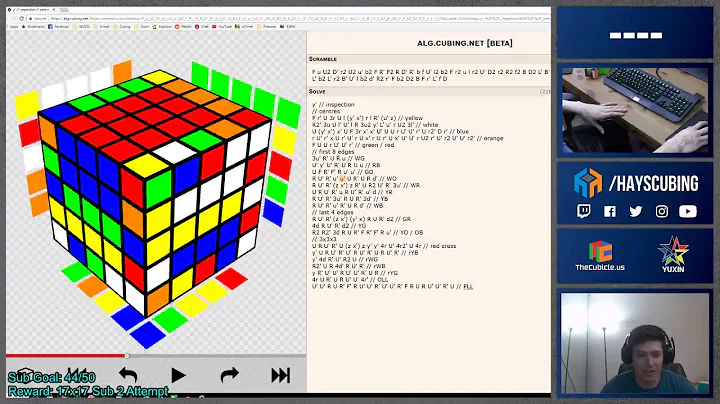Jump back to start of solve
Viewport: 720px width, 404px height.
point(77,375)
